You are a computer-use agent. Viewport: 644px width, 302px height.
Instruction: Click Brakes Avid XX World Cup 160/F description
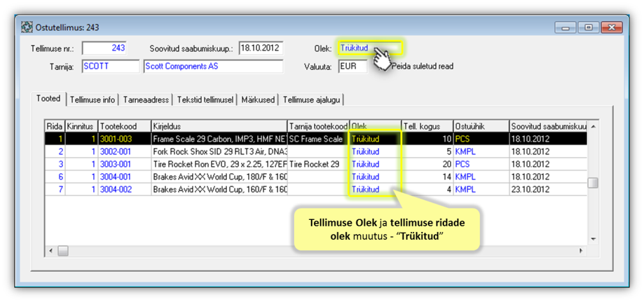click(219, 190)
